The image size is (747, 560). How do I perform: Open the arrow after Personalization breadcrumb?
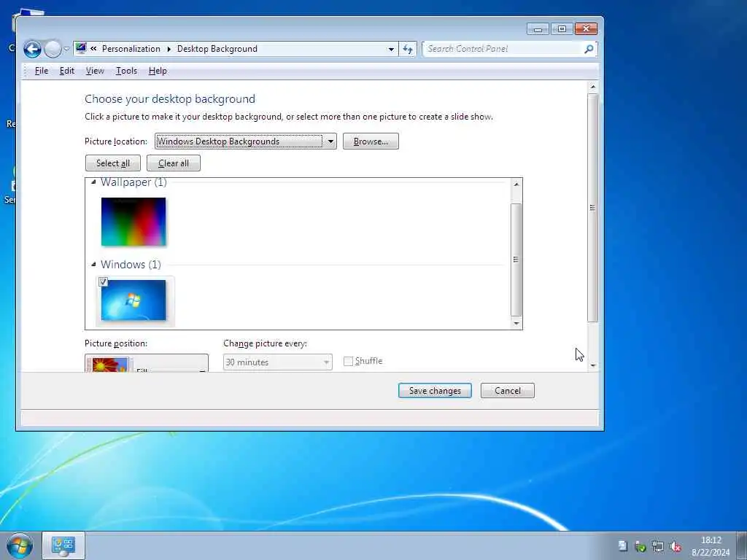pyautogui.click(x=169, y=49)
